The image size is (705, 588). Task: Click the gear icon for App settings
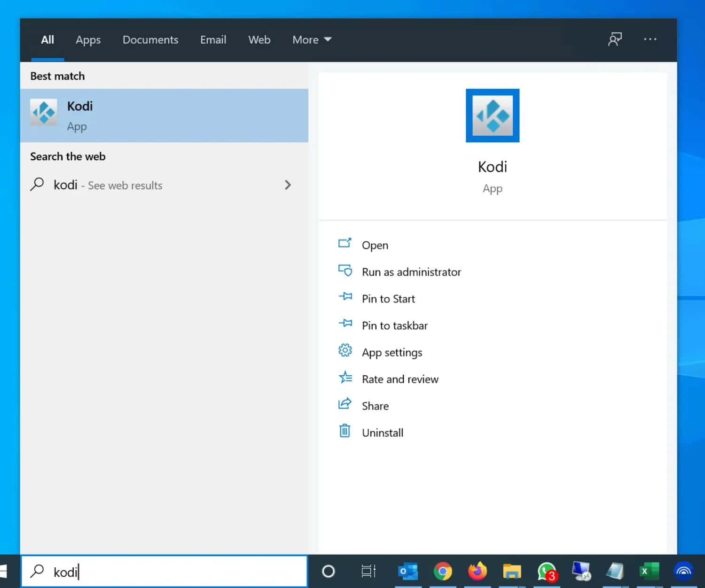pyautogui.click(x=345, y=350)
